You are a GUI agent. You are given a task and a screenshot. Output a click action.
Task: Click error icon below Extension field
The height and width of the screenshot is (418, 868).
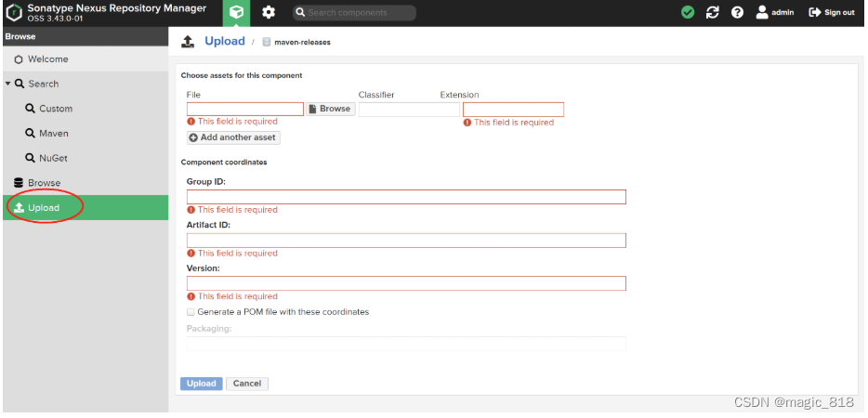coord(467,123)
